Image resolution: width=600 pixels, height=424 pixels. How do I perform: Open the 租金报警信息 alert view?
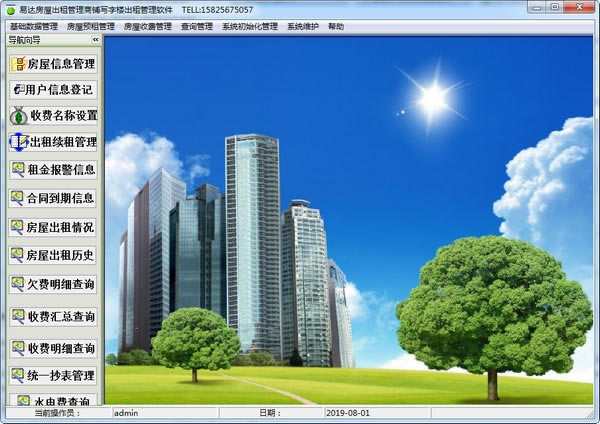pyautogui.click(x=53, y=170)
